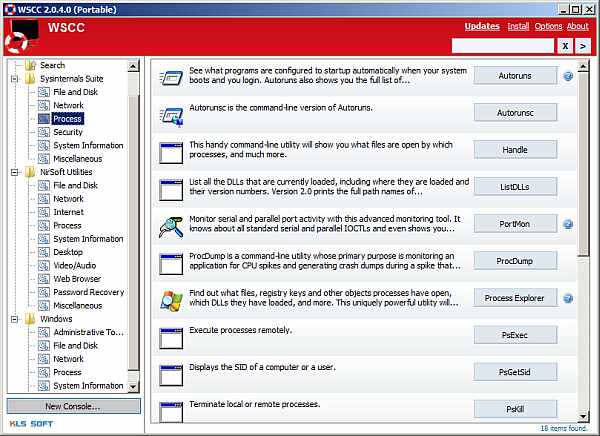Open help for PortMon
The width and height of the screenshot is (600, 436).
click(568, 224)
